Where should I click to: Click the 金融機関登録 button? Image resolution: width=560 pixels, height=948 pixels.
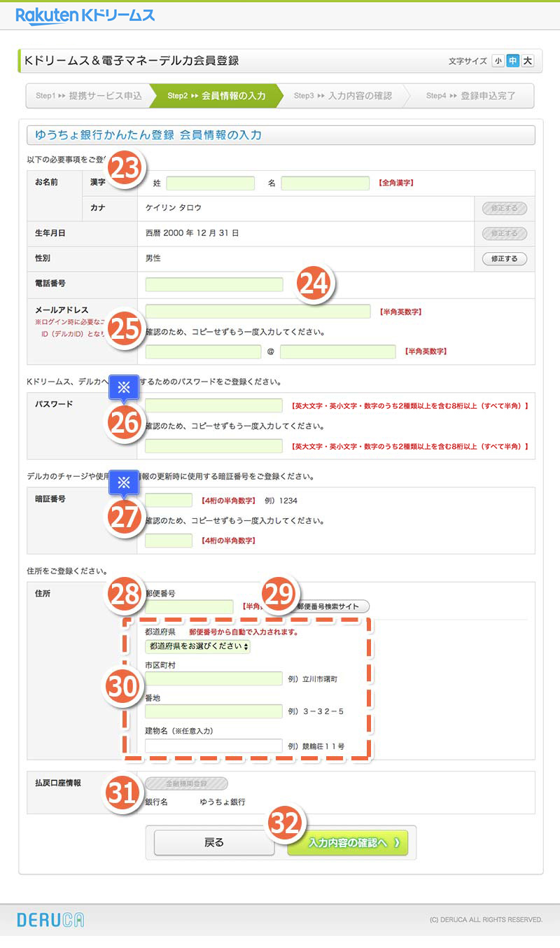point(187,783)
